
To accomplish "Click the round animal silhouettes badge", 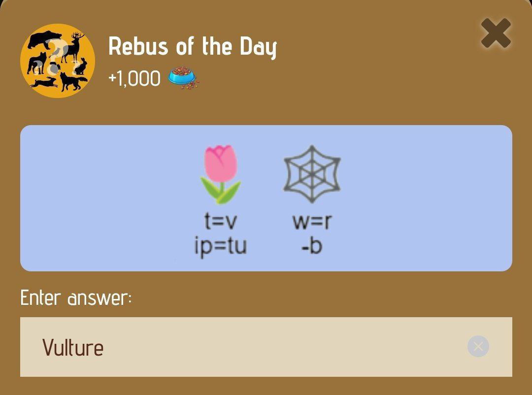I will coord(57,61).
